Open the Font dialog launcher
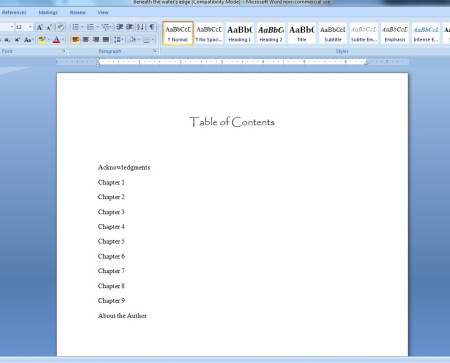 point(63,51)
